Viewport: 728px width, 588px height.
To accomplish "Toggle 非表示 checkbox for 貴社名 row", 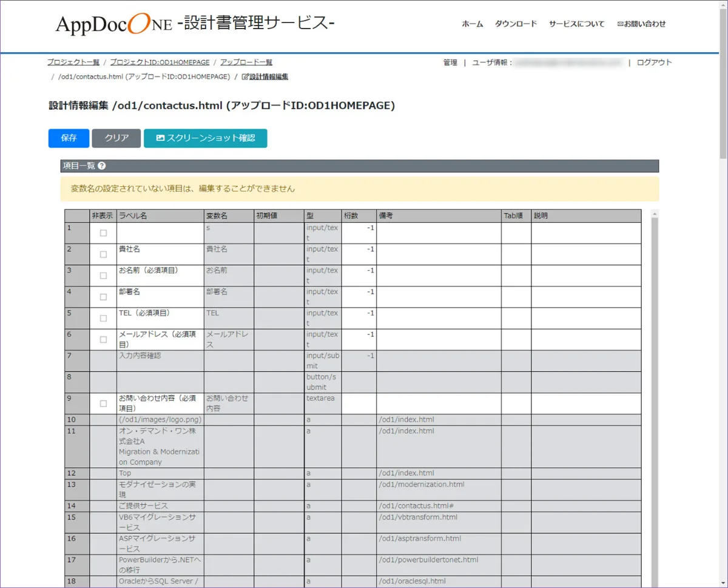I will click(103, 254).
